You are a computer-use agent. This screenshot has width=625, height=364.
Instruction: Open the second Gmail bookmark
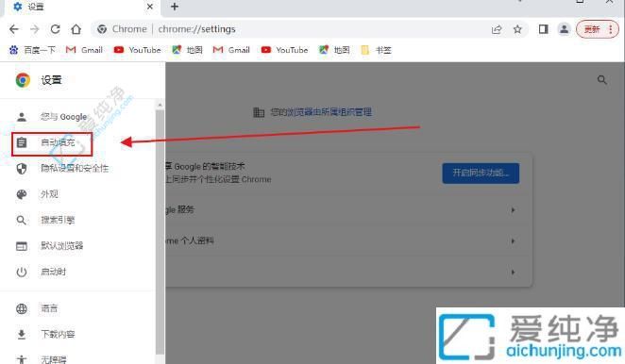pos(231,50)
